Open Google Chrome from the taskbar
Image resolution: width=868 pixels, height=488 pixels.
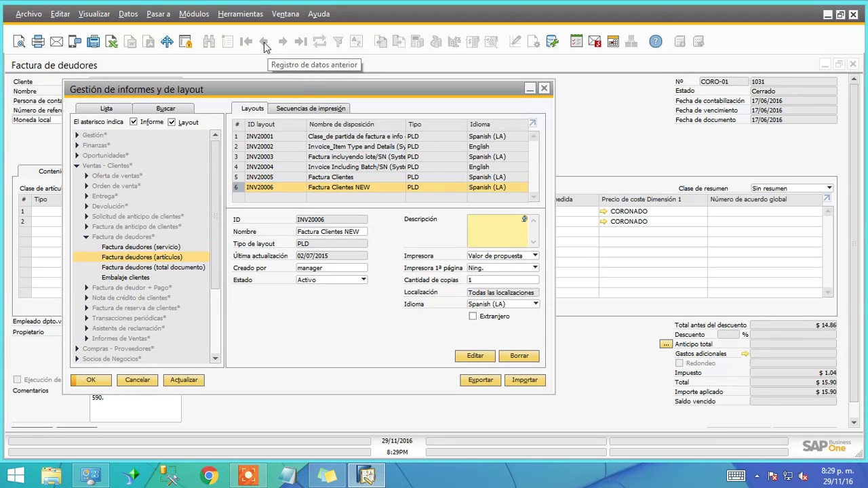[x=209, y=475]
